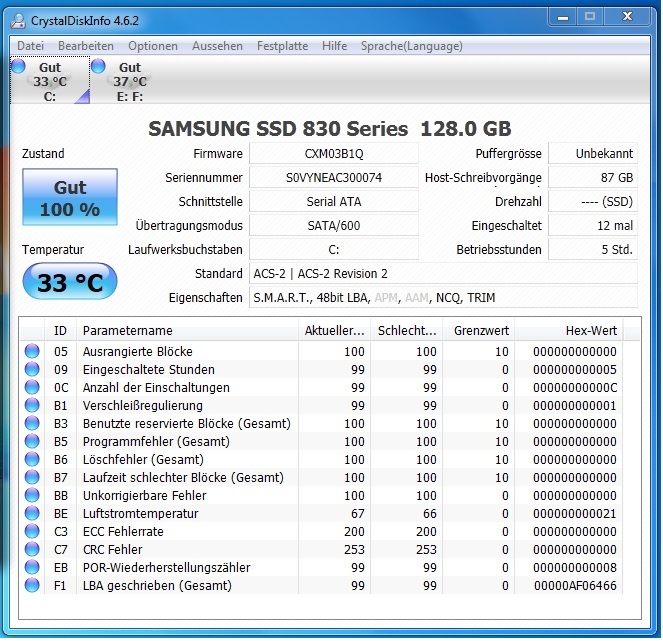Open the Aussehen menu

217,46
